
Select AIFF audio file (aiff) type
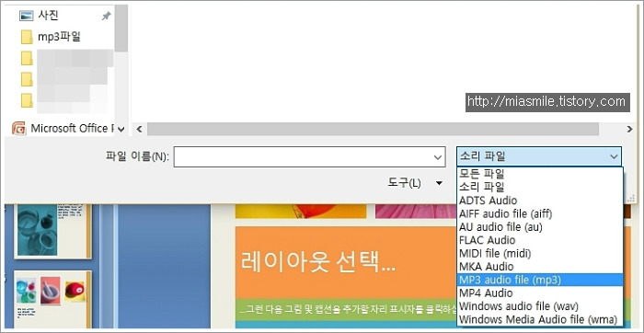click(540, 213)
